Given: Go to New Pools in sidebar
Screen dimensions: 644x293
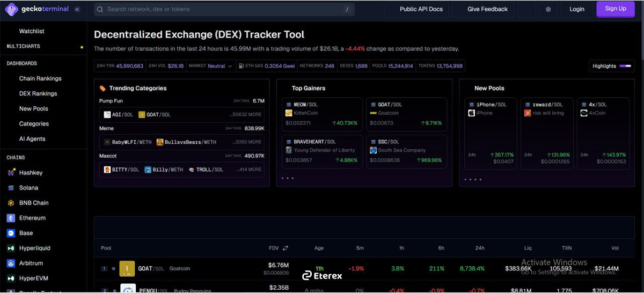Looking at the screenshot, I should pyautogui.click(x=34, y=108).
